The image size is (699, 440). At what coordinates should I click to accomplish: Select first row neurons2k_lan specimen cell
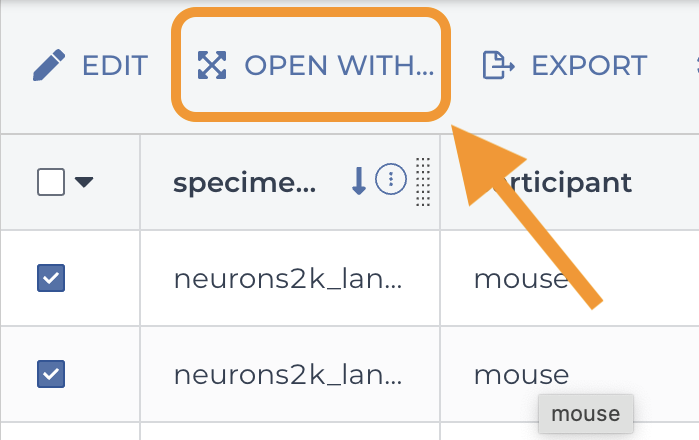290,278
